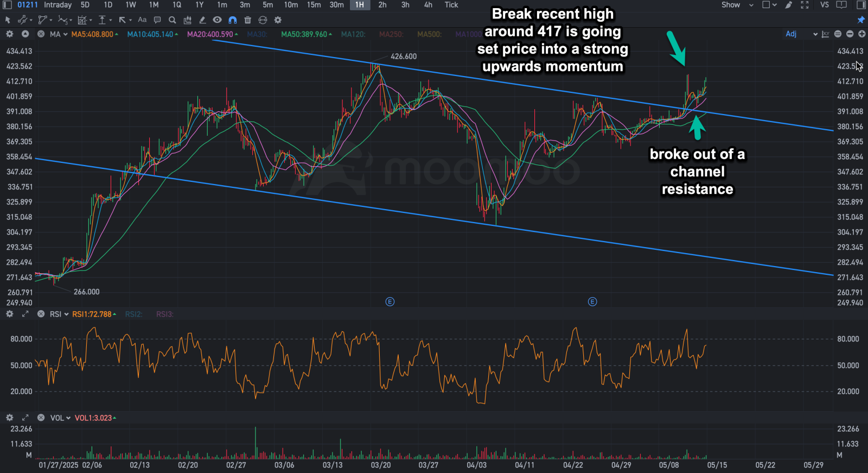
Task: Enter fullscreen chart mode
Action: point(805,5)
